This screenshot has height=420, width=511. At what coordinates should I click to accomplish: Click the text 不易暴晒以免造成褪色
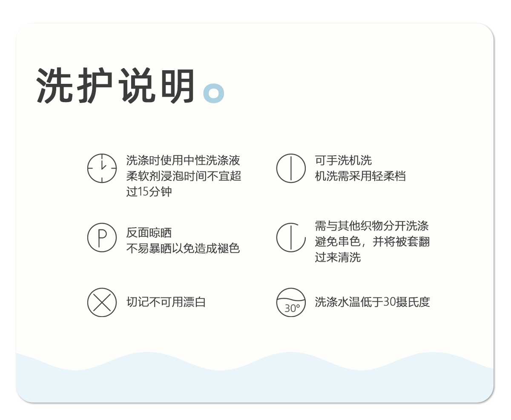pyautogui.click(x=183, y=248)
